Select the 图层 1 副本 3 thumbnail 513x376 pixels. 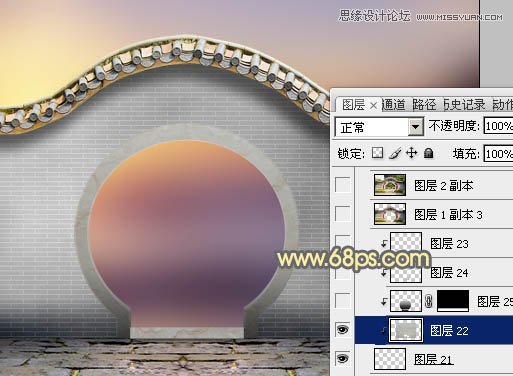[390, 214]
